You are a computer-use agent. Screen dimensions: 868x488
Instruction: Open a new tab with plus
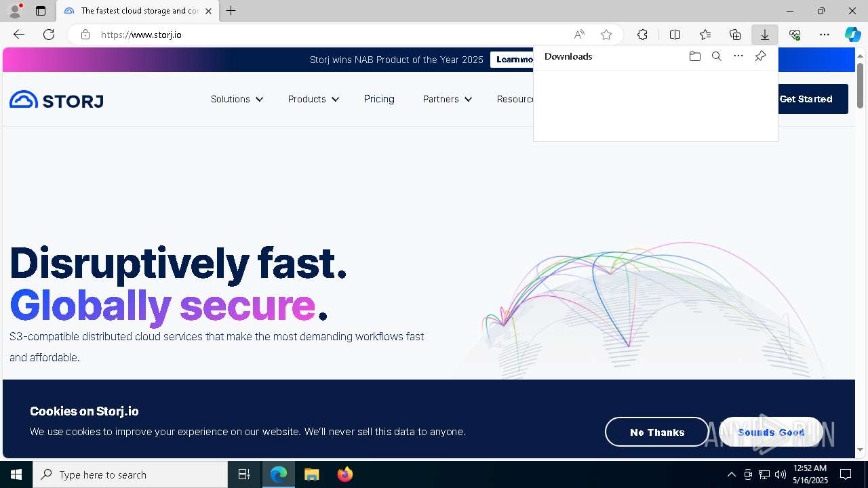click(231, 11)
